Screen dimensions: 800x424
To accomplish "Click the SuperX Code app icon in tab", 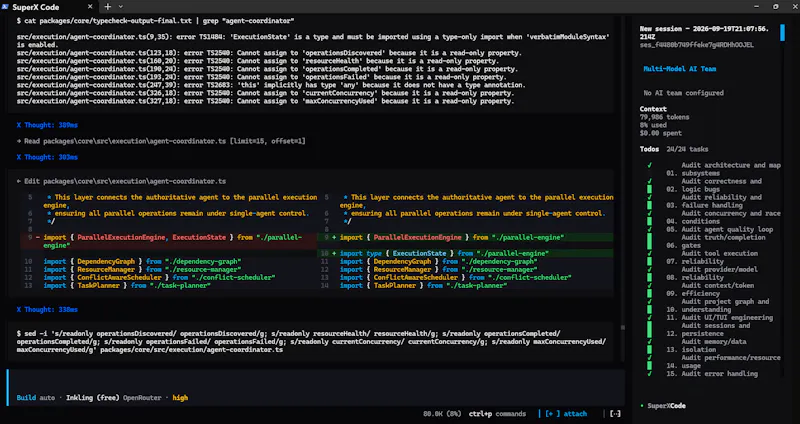I will coord(6,7).
